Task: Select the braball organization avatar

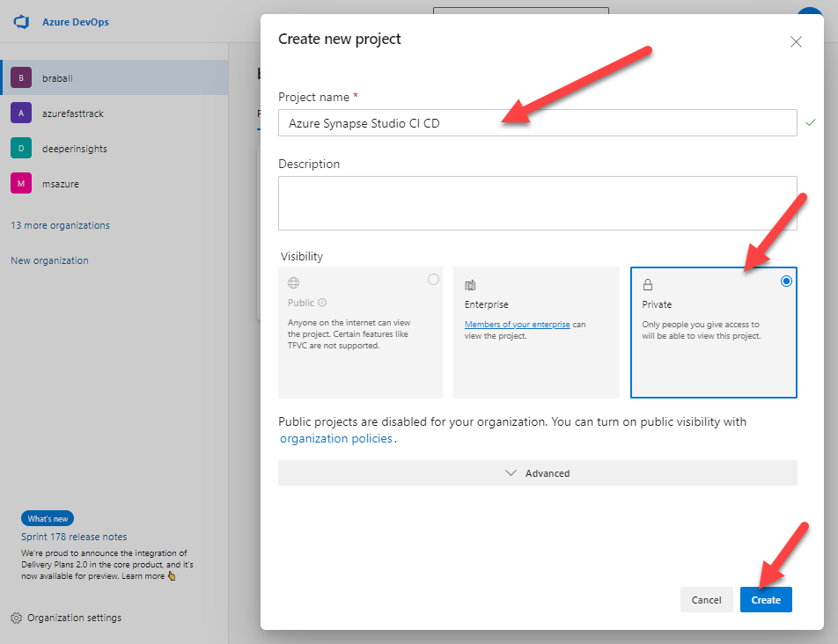Action: 21,78
